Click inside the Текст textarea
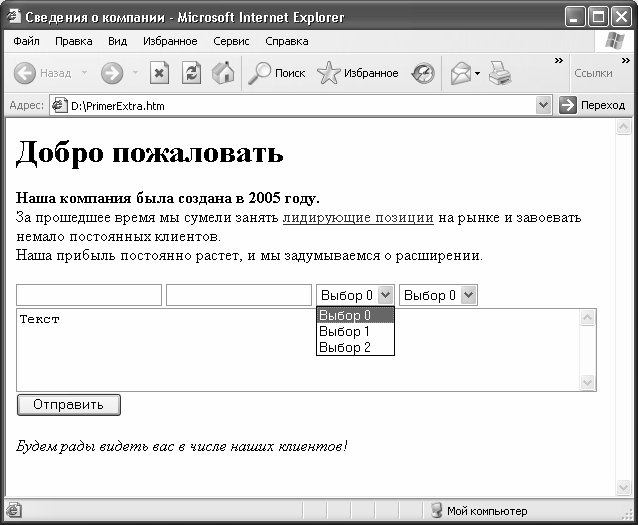The image size is (638, 525). (x=298, y=350)
